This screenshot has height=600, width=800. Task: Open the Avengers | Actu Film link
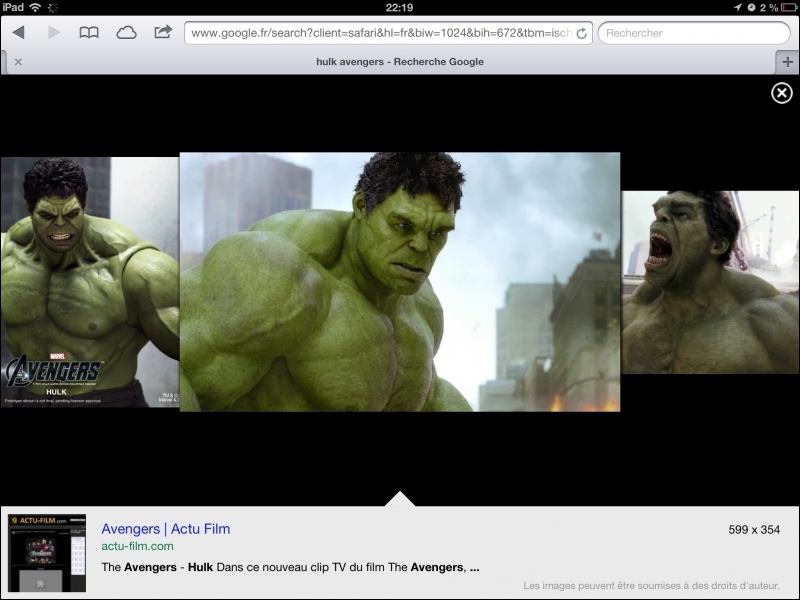pyautogui.click(x=166, y=529)
